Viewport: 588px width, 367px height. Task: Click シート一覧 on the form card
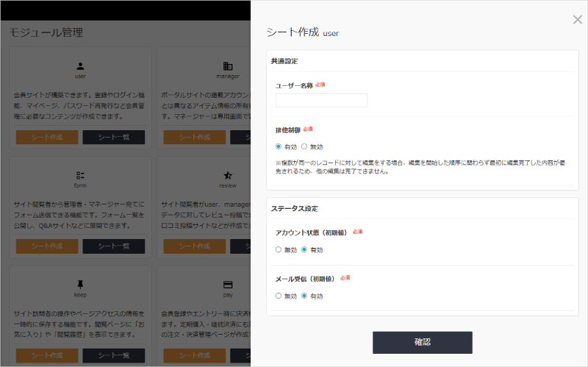(114, 246)
